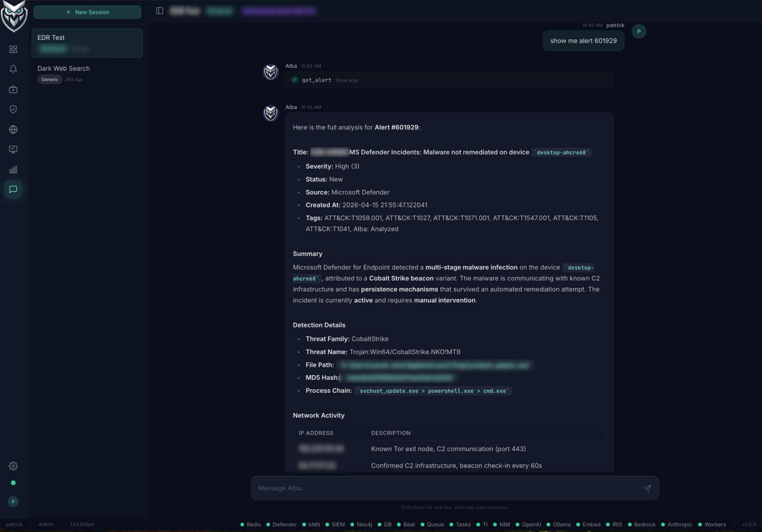Click the 143330e4 build hash
The image size is (762, 532).
[82, 524]
